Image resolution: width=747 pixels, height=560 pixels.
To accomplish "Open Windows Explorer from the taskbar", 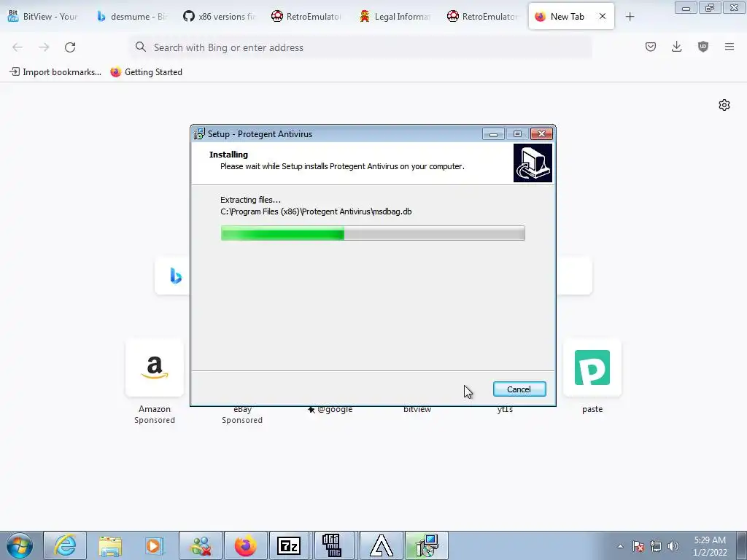I will pos(110,545).
